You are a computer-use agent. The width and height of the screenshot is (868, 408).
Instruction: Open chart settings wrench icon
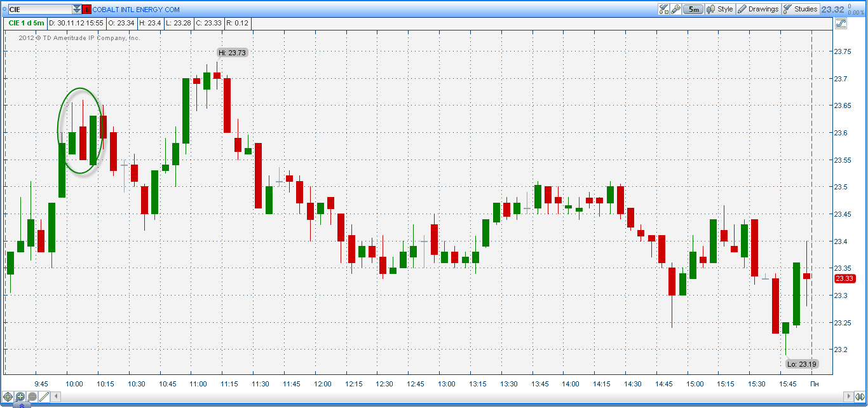pos(676,9)
